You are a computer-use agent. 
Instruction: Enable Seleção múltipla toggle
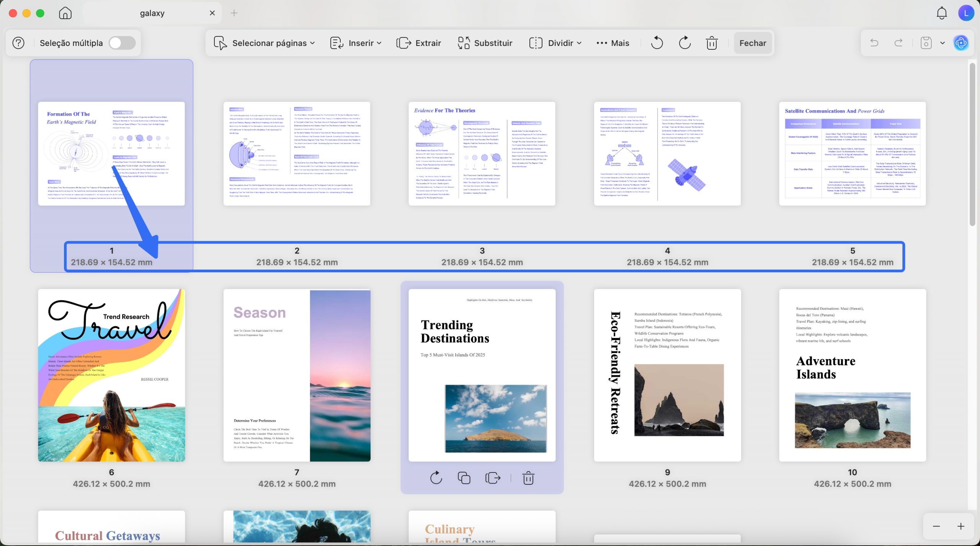[x=122, y=43]
